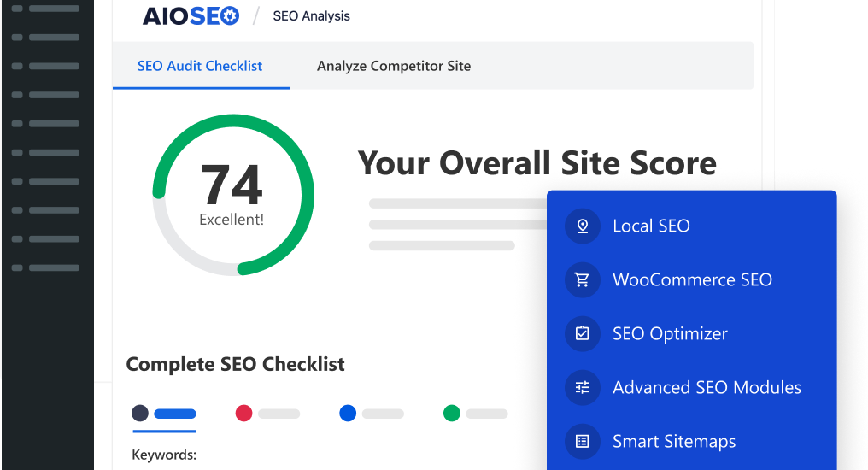The image size is (868, 470).
Task: Open the SEO Audit Checklist tab
Action: point(200,66)
